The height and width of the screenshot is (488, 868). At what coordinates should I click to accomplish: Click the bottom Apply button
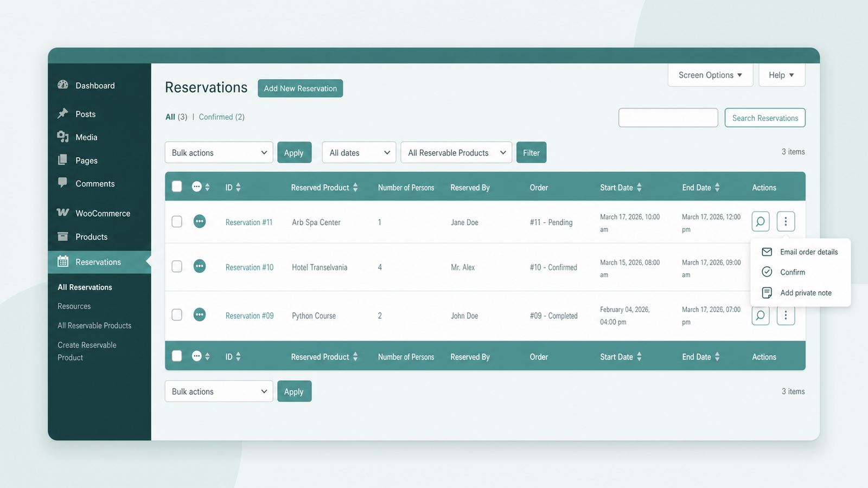pos(294,391)
